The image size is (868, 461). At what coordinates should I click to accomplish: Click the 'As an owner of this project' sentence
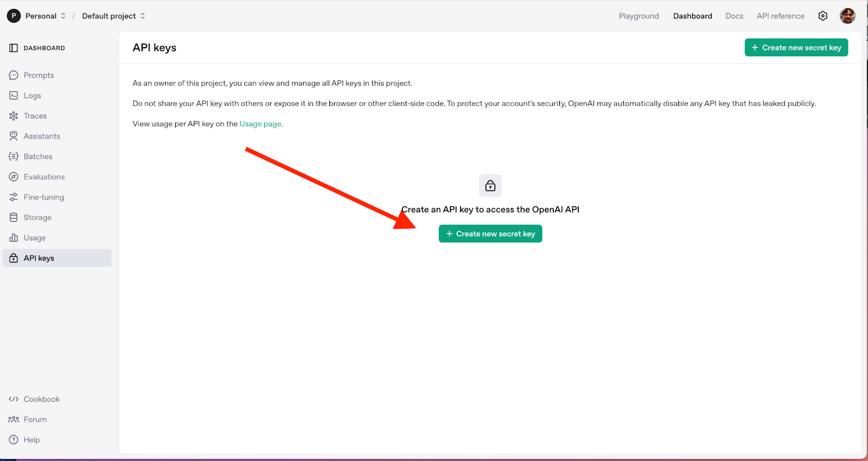coord(272,83)
